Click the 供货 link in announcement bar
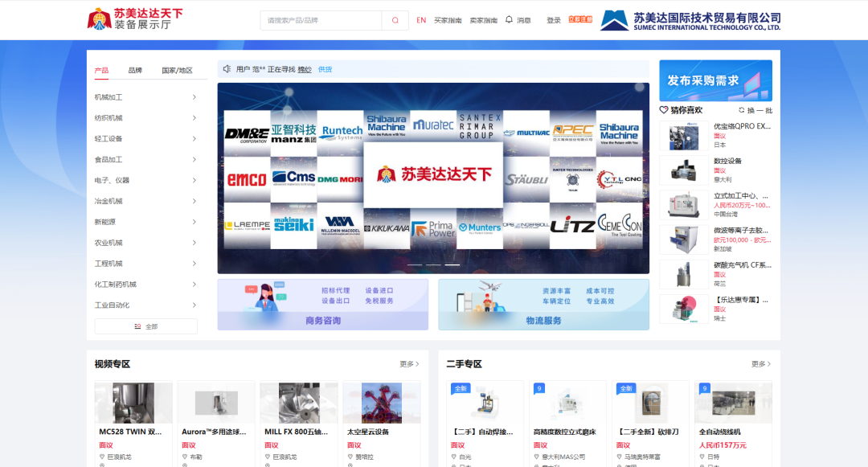Viewport: 868px width, 467px height. tap(325, 70)
